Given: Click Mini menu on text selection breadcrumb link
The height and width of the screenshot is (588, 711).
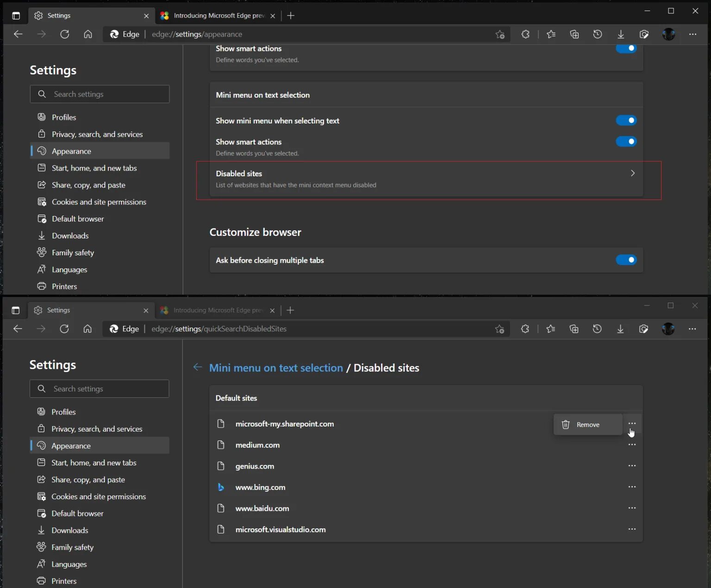Looking at the screenshot, I should click(x=276, y=368).
